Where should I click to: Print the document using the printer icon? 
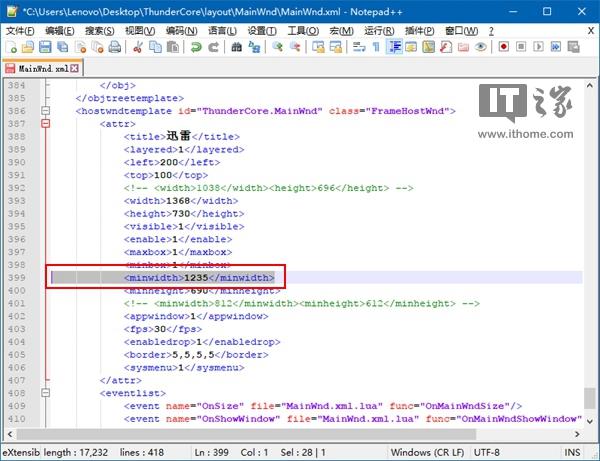[115, 47]
